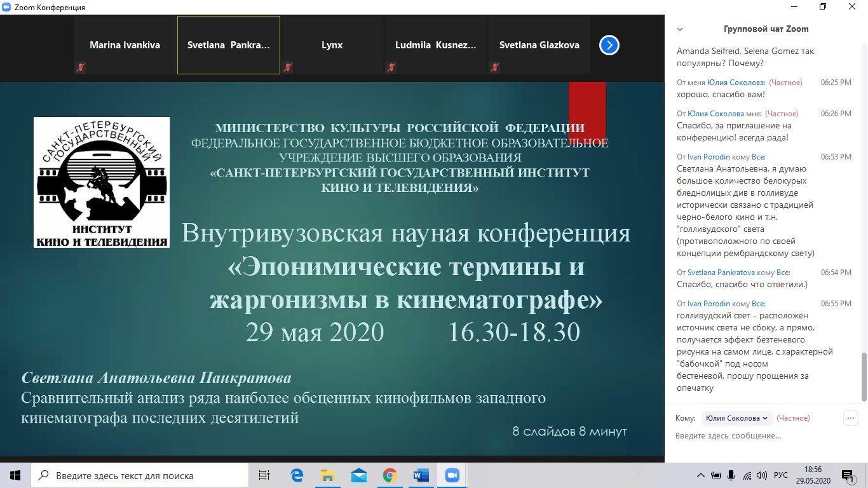Collapse the Zoom group chat panel chevron
Viewport: 868px width, 488px height.
(680, 29)
